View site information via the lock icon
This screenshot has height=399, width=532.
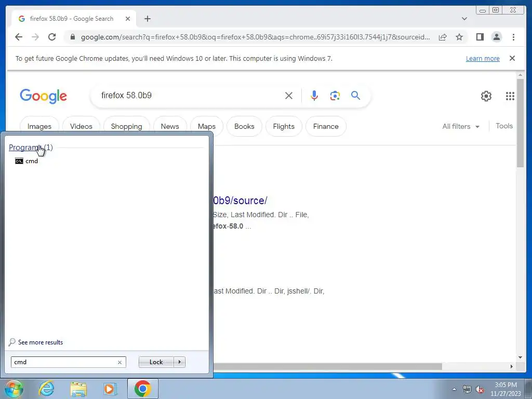[x=72, y=37]
